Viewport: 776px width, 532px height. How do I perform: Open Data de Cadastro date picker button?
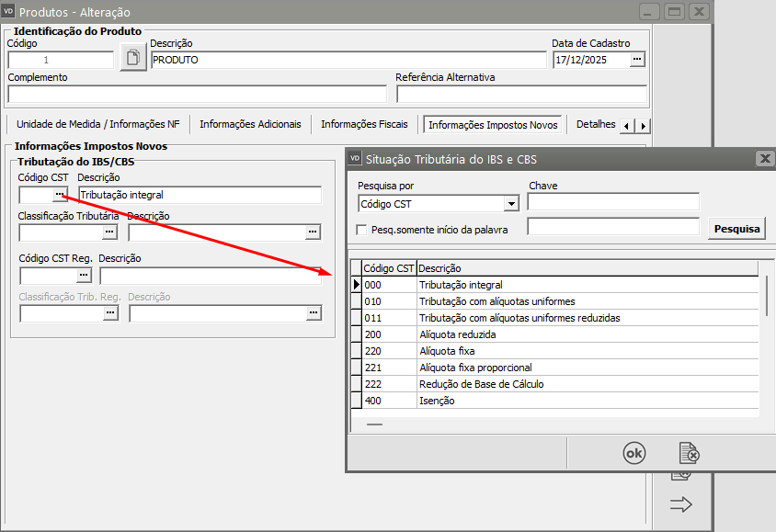coord(637,60)
